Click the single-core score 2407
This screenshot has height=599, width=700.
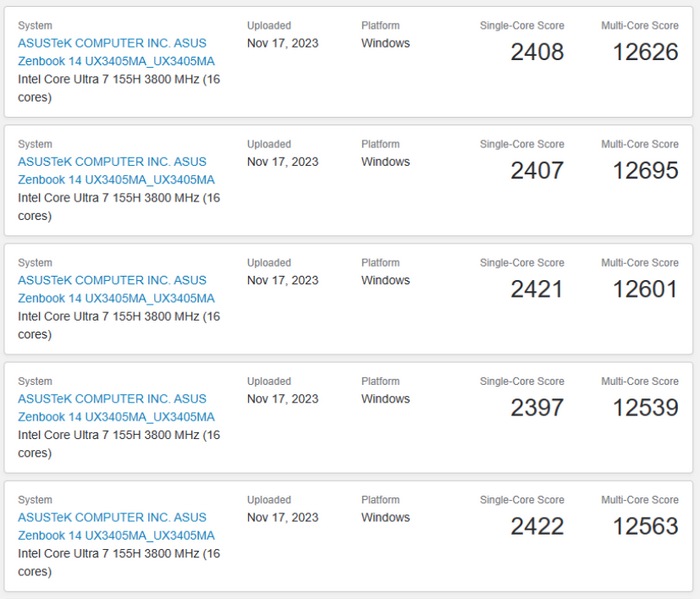(537, 171)
